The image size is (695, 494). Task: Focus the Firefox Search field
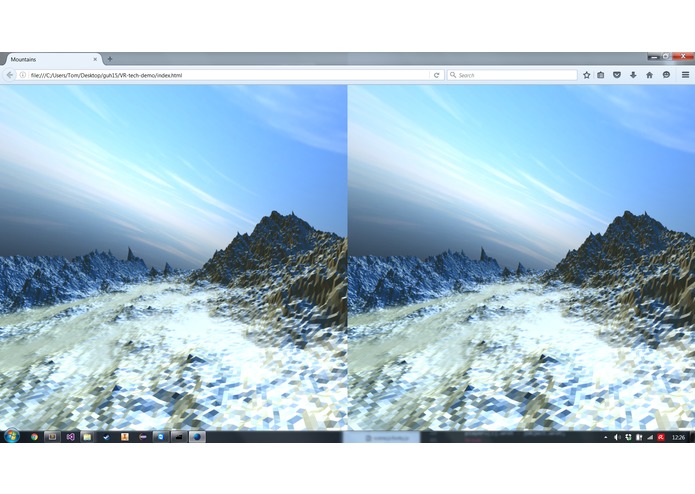coord(512,75)
